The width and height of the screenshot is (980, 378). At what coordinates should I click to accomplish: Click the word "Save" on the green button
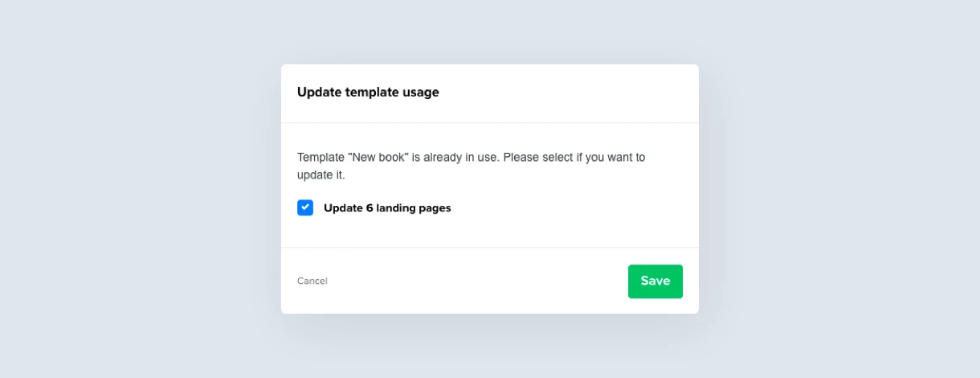pyautogui.click(x=655, y=281)
